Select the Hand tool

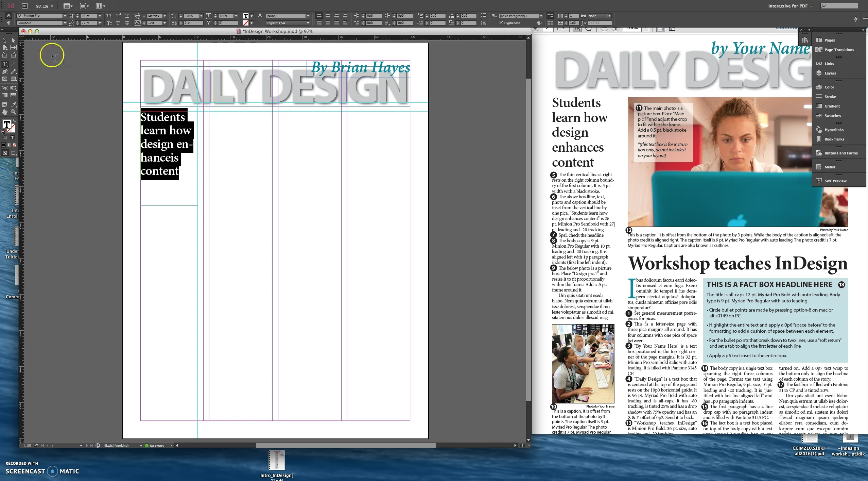point(5,112)
